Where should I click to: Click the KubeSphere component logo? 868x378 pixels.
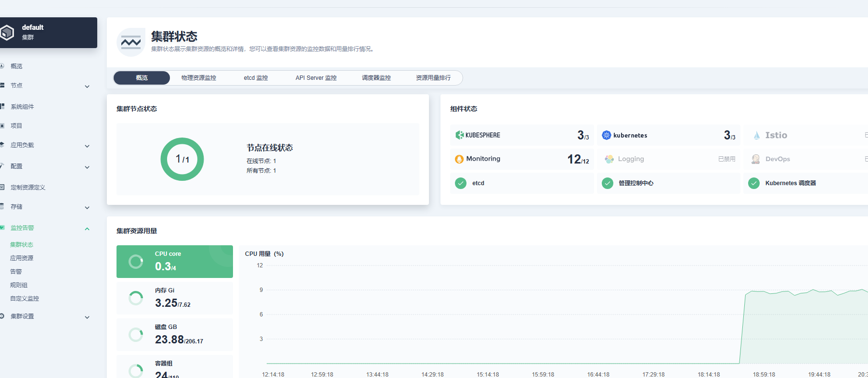tap(460, 135)
